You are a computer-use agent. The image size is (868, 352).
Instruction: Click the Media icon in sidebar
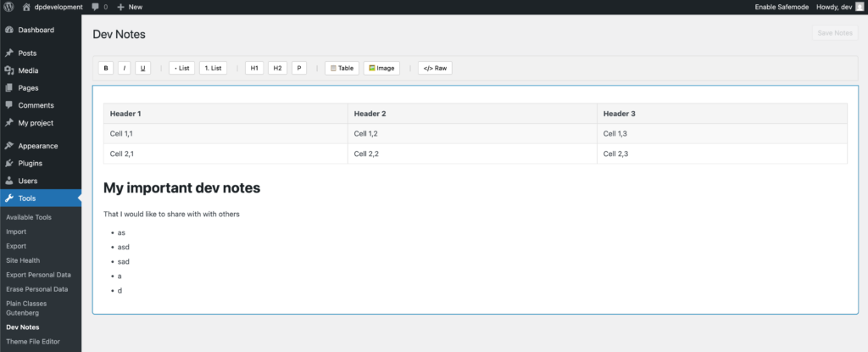coord(8,70)
